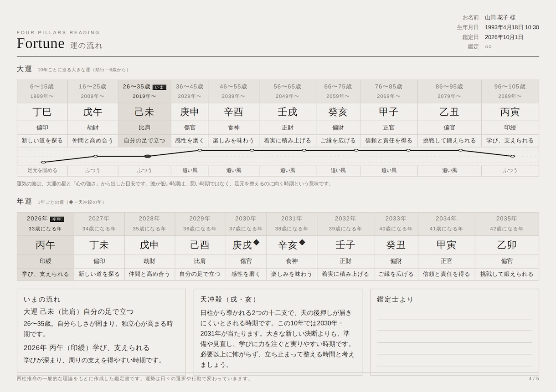
Task: Click the 壬戌 pillar cell
Action: point(288,112)
